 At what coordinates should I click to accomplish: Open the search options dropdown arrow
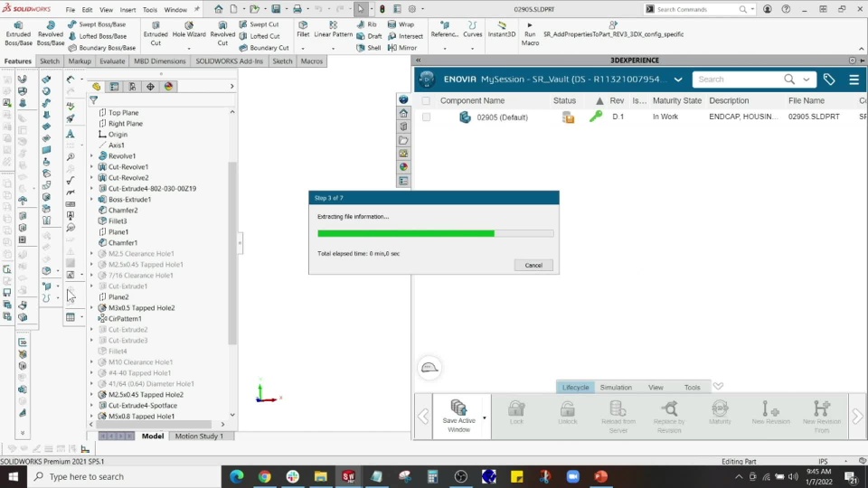tap(806, 80)
